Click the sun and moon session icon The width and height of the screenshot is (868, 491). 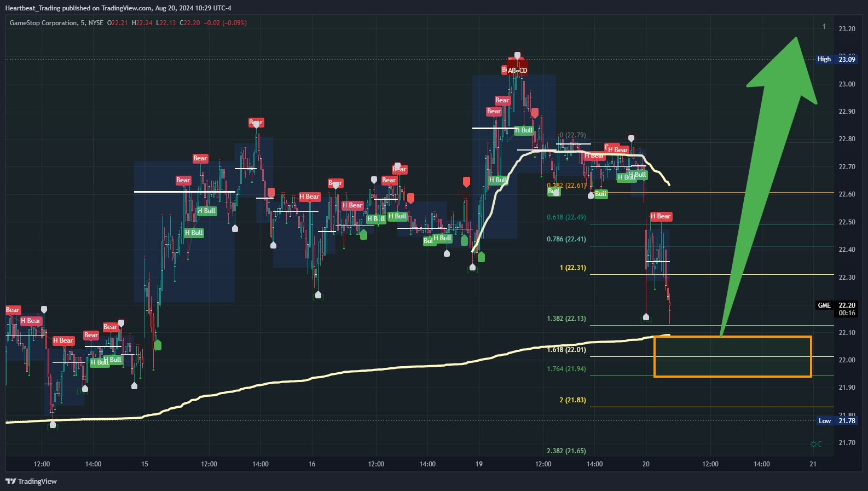815,444
